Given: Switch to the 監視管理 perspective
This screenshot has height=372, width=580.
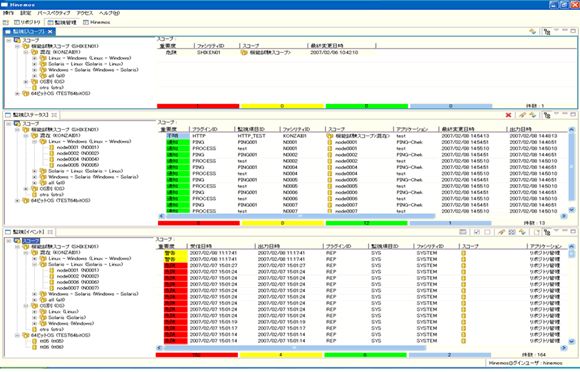Looking at the screenshot, I should coord(62,22).
